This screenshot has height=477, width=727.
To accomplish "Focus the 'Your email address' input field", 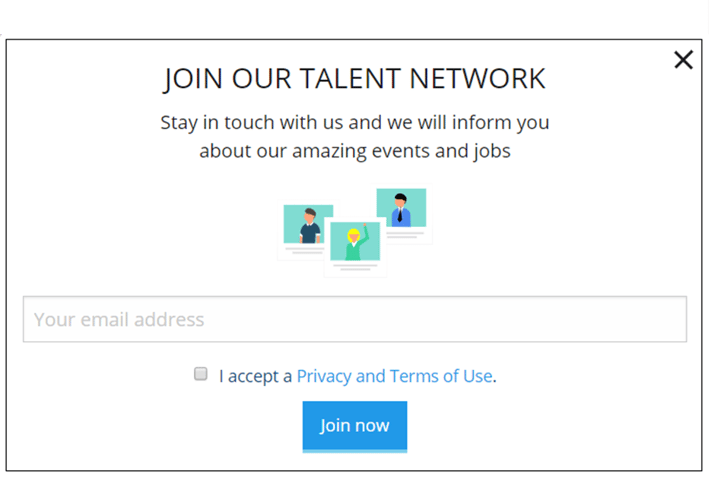I will click(355, 319).
